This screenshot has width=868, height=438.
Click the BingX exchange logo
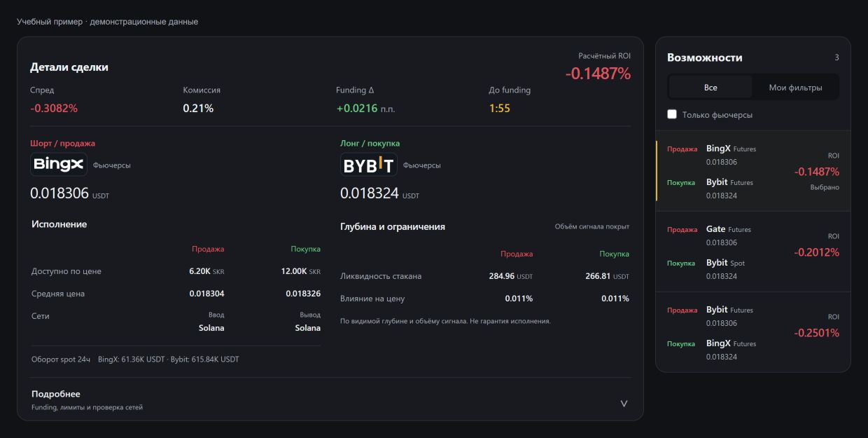click(59, 165)
